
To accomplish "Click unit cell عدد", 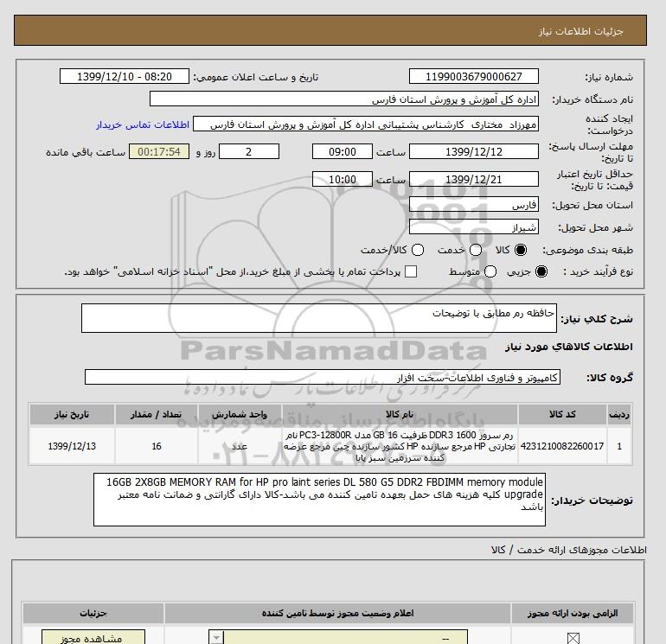I will (240, 446).
